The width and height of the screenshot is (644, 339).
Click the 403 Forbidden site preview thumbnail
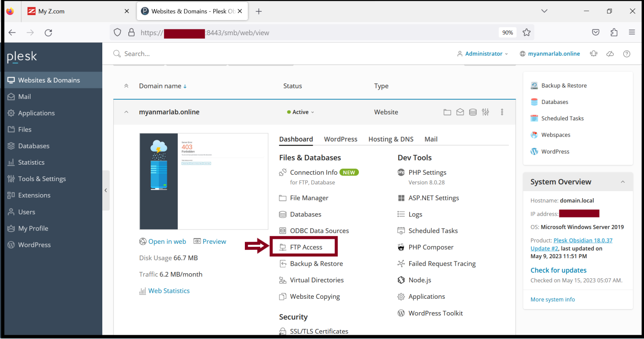tap(204, 181)
